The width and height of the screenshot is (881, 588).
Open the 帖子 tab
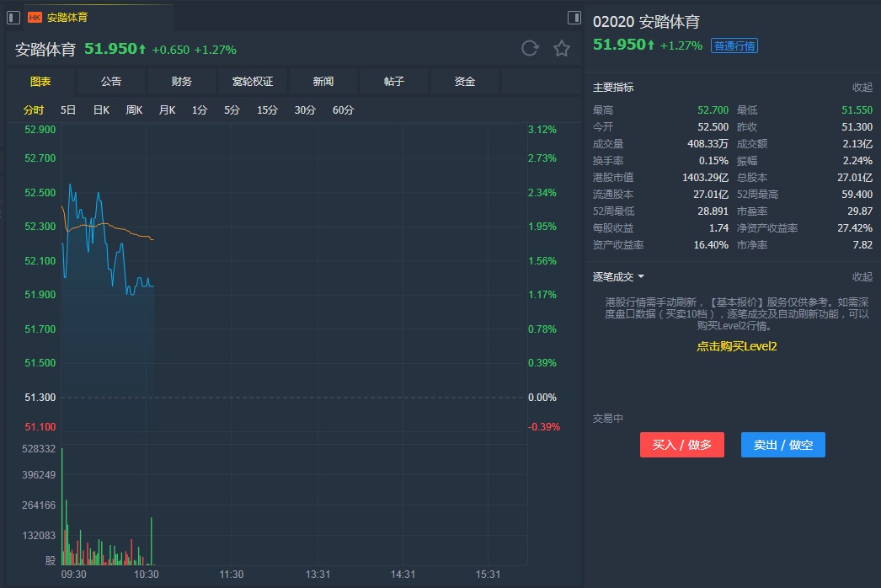(x=394, y=82)
